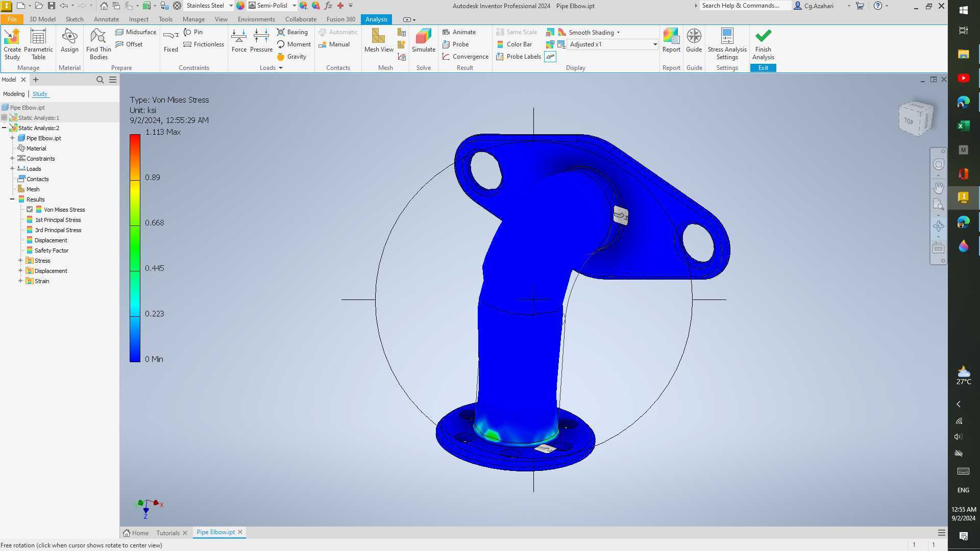Open YouTube from the taskbar
The image size is (980, 551).
(x=963, y=78)
